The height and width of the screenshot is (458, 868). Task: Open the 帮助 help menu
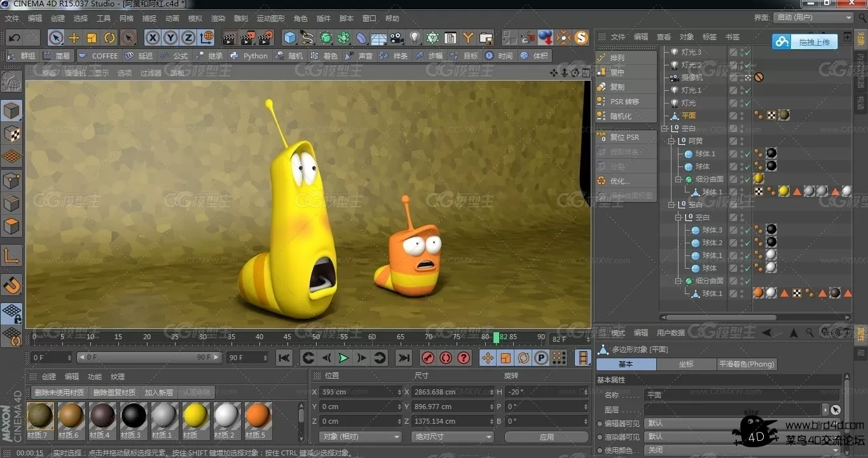tap(392, 18)
